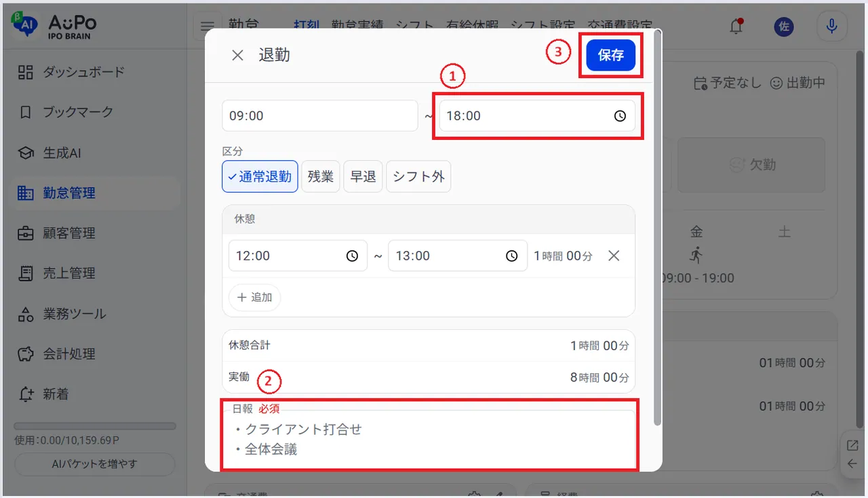The width and height of the screenshot is (868, 498).
Task: Open 新着 notifications in the sidebar
Action: pos(94,394)
